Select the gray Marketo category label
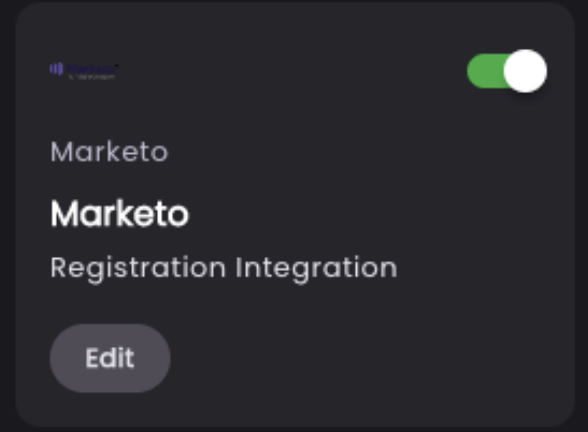This screenshot has width=588, height=432. 110,152
